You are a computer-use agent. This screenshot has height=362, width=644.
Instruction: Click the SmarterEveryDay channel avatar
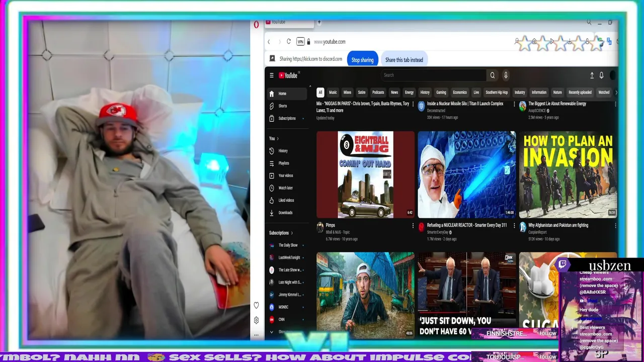(422, 227)
